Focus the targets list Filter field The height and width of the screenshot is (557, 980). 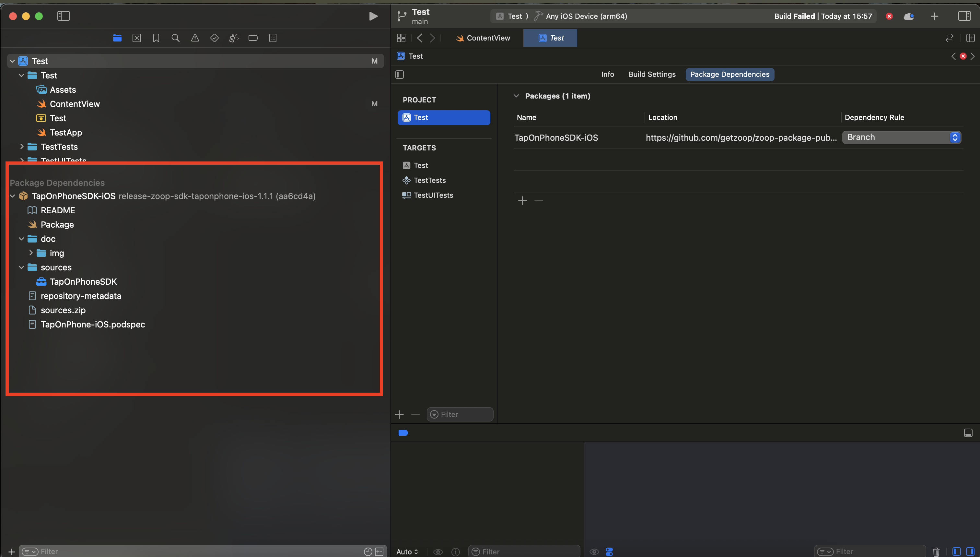(x=460, y=414)
